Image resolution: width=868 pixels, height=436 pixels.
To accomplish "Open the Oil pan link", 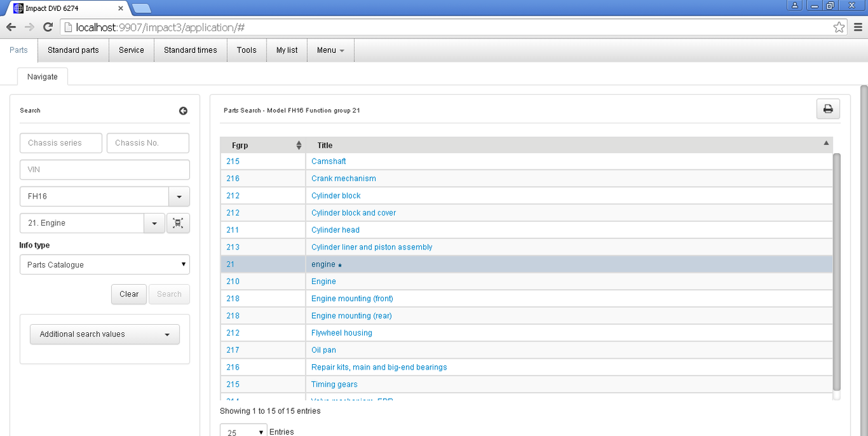I will pos(323,350).
